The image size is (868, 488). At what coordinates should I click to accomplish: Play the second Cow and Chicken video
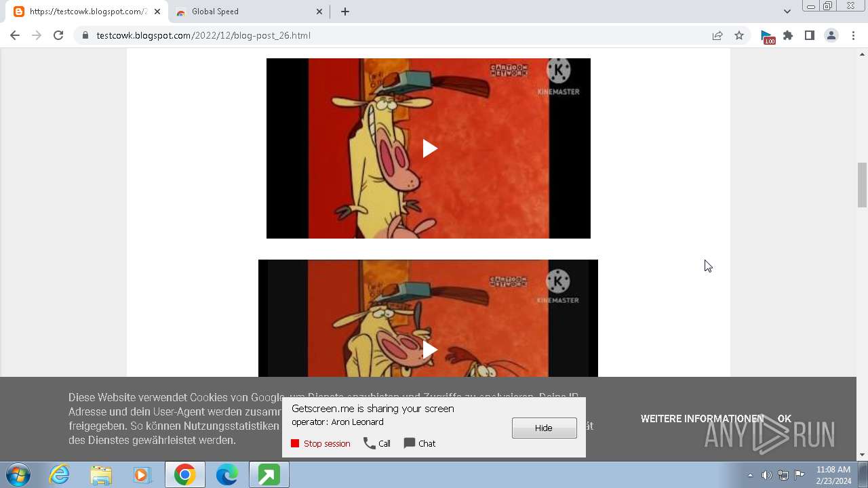click(429, 350)
